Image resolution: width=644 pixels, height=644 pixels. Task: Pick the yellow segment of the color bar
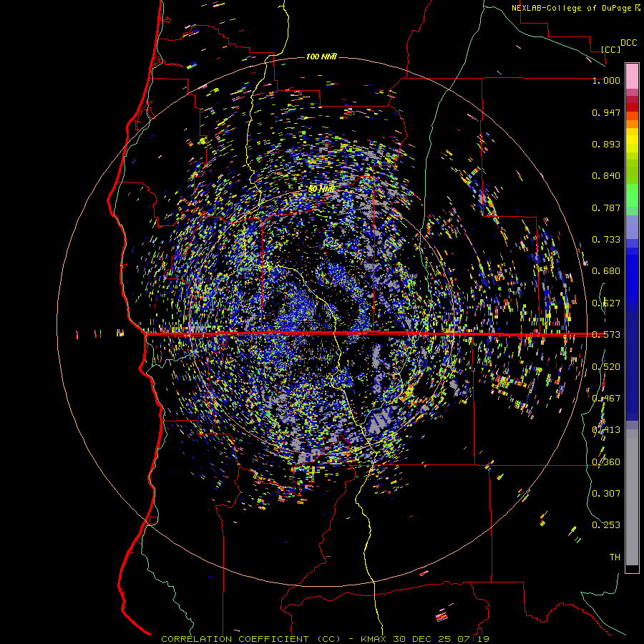632,141
